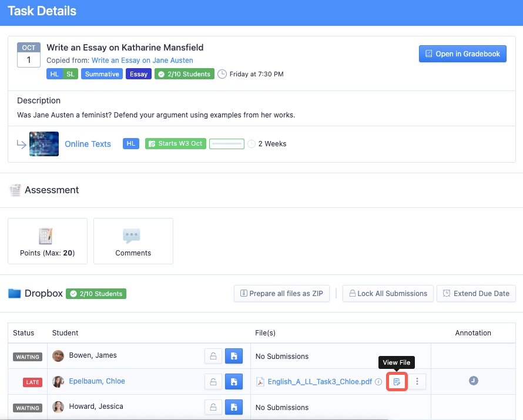This screenshot has height=420, width=523.
Task: Click the clock icon beside 2 Weeks
Action: coord(252,144)
